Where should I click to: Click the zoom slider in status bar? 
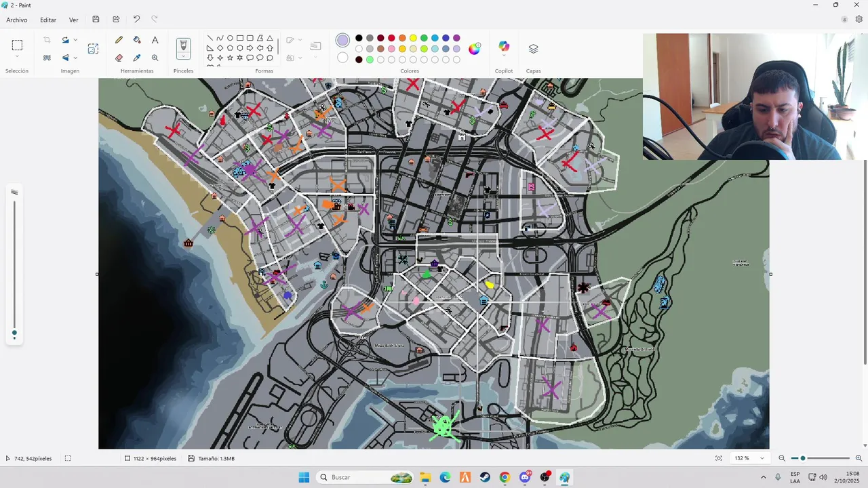820,458
